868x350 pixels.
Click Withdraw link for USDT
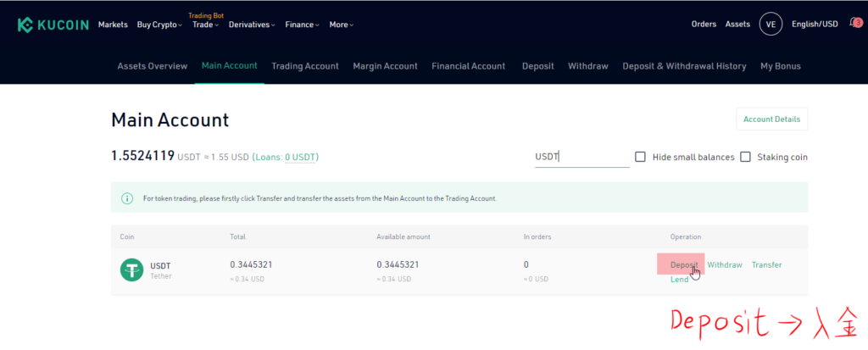(x=725, y=265)
